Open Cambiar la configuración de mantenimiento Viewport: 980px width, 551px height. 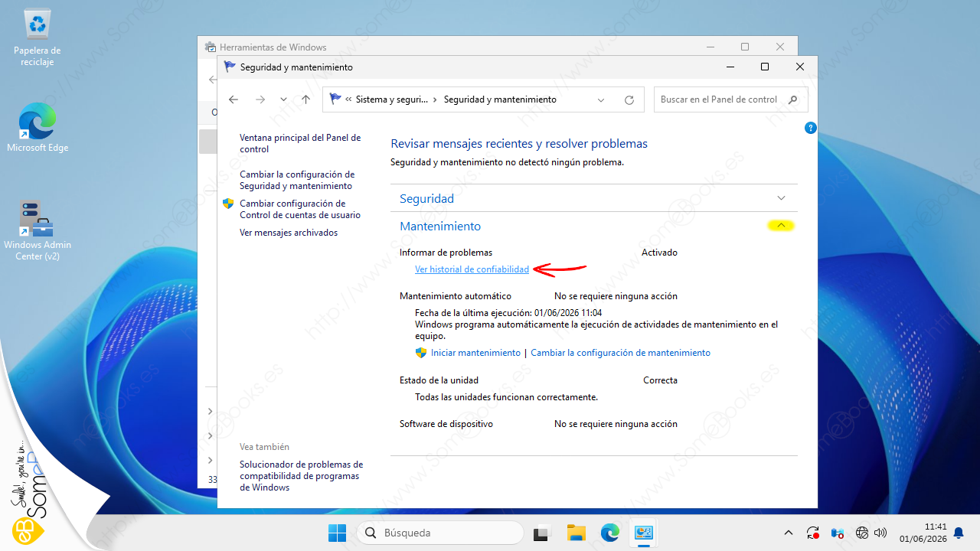pyautogui.click(x=620, y=353)
